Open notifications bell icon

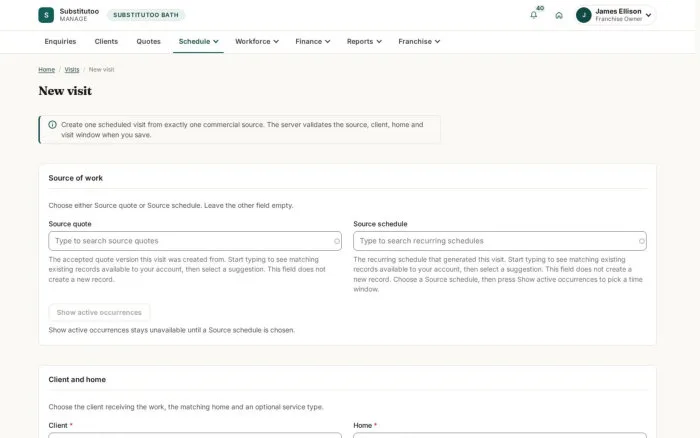coord(533,15)
